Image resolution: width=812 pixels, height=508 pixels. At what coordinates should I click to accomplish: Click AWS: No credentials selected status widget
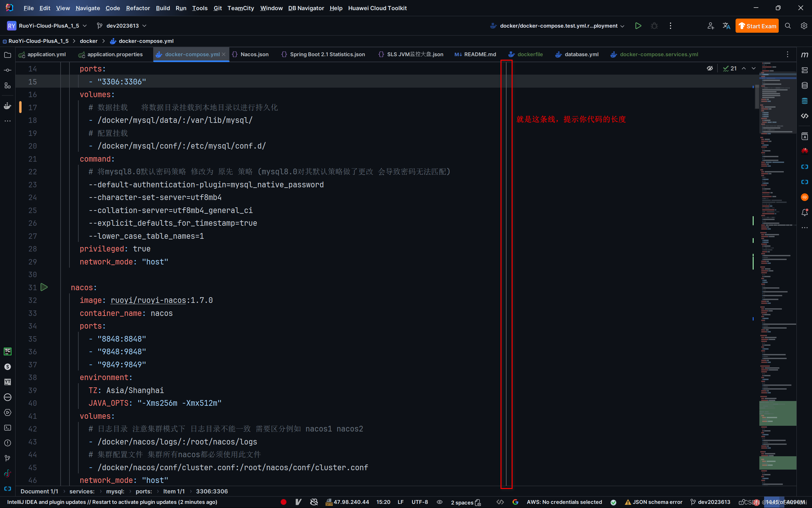tap(564, 502)
